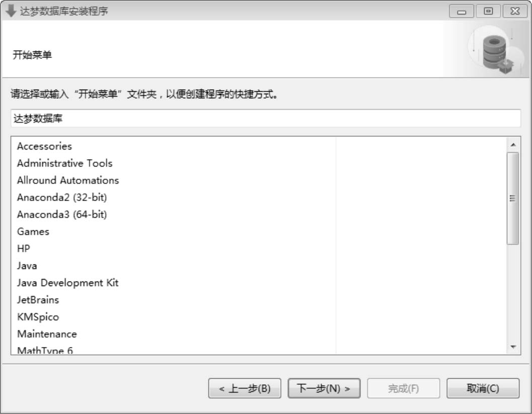
Task: Go back with 上一步(B) button
Action: point(245,388)
